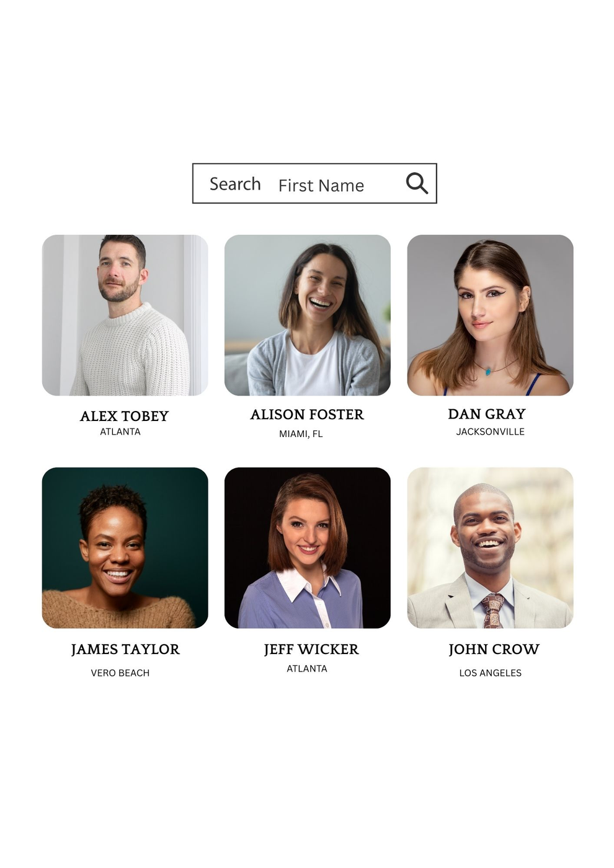614x868 pixels.
Task: Select the LOS ANGELES location text
Action: (x=491, y=673)
